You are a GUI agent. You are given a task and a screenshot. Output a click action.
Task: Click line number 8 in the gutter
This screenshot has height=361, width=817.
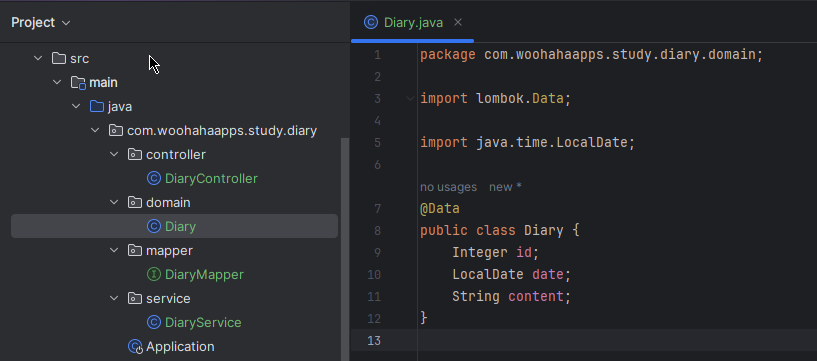377,230
